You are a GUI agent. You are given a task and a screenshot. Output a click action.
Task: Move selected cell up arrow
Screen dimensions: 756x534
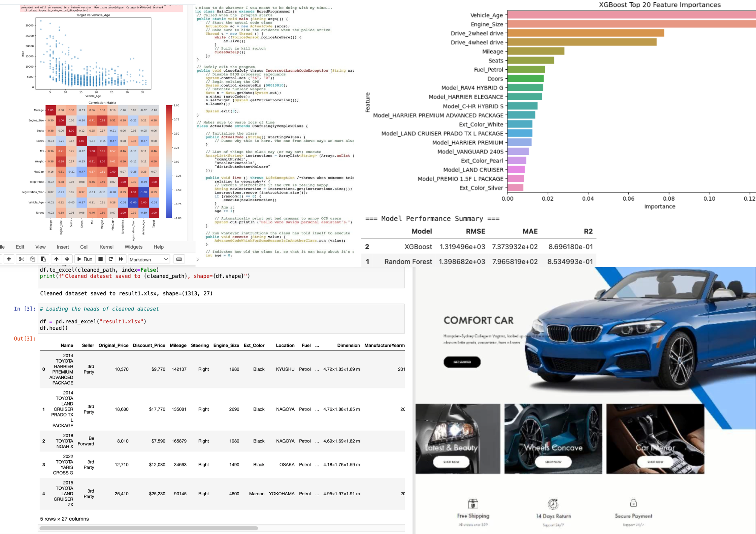[x=56, y=259]
